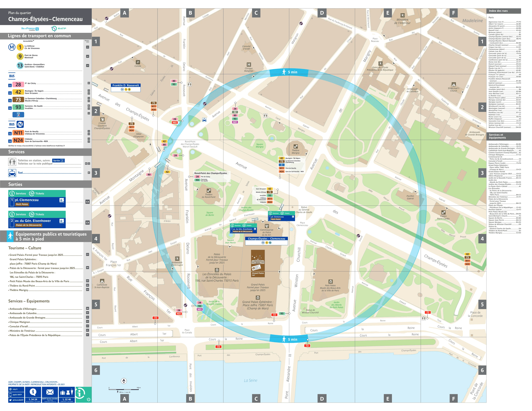Image resolution: width=532 pixels, height=411 pixels.
Task: Click the Cinéma Gaumont Champs-Élysées icon
Action: coord(102,119)
